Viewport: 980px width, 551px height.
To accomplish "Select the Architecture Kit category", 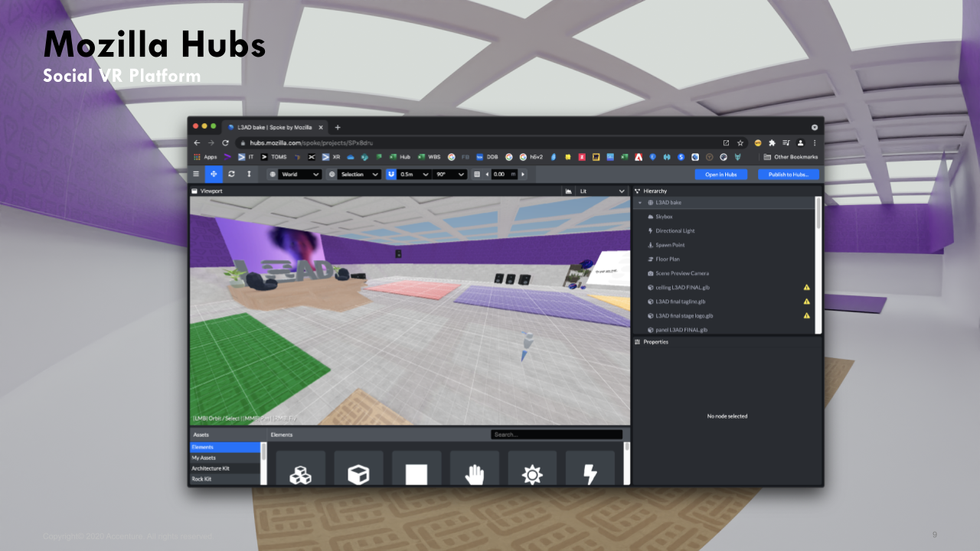I will [225, 468].
